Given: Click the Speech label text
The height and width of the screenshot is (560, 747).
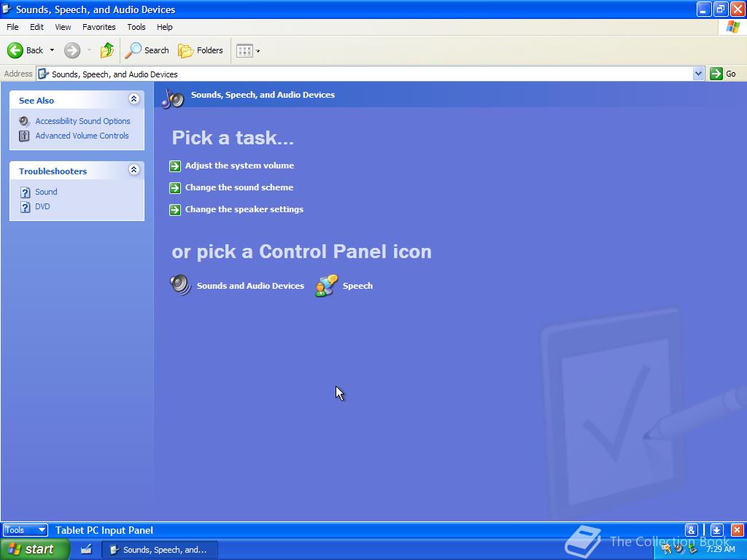Looking at the screenshot, I should tap(357, 286).
